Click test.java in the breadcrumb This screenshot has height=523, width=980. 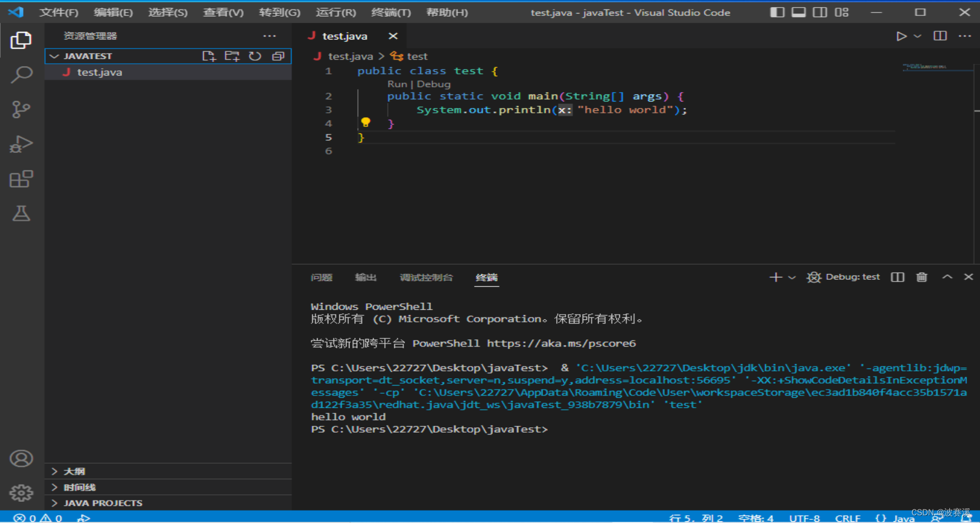click(x=350, y=56)
